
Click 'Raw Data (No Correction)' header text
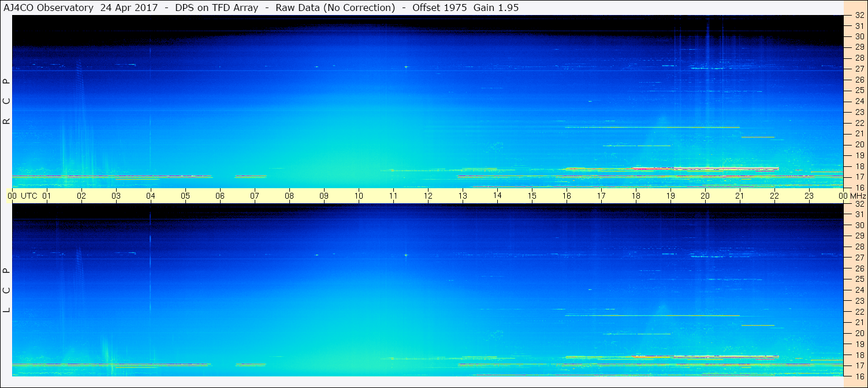click(x=336, y=8)
